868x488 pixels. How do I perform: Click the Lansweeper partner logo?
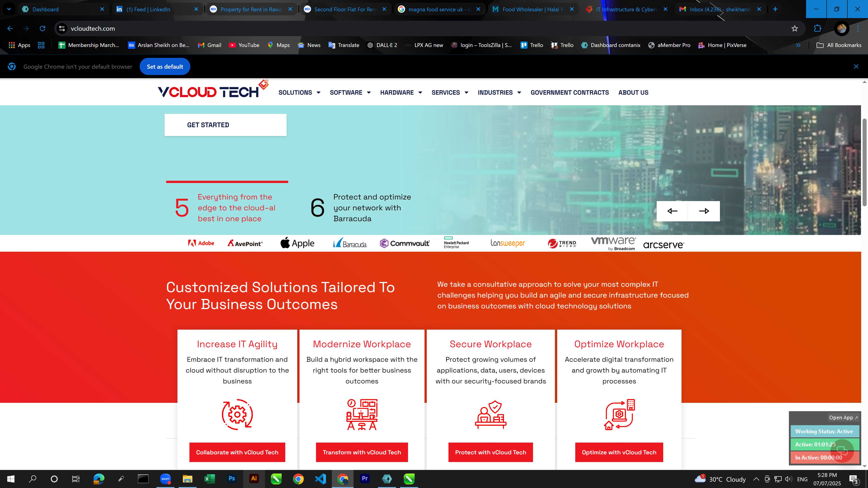tap(507, 243)
